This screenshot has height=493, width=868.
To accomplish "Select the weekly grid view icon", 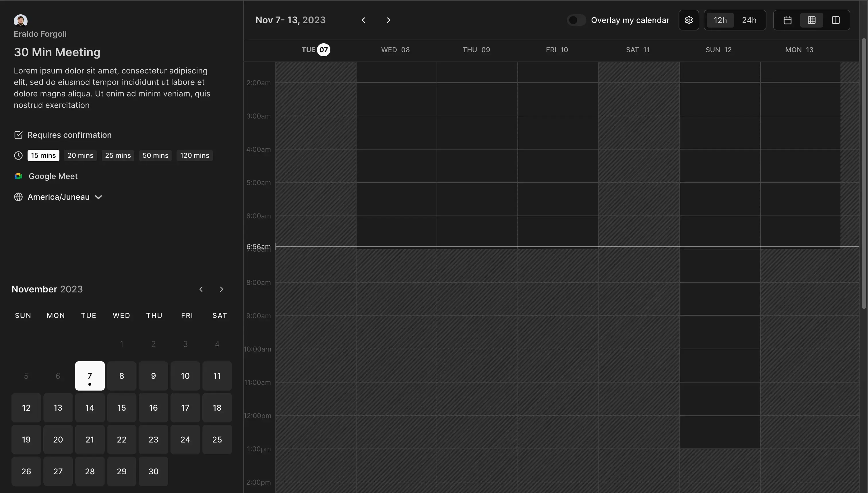I will pos(811,20).
